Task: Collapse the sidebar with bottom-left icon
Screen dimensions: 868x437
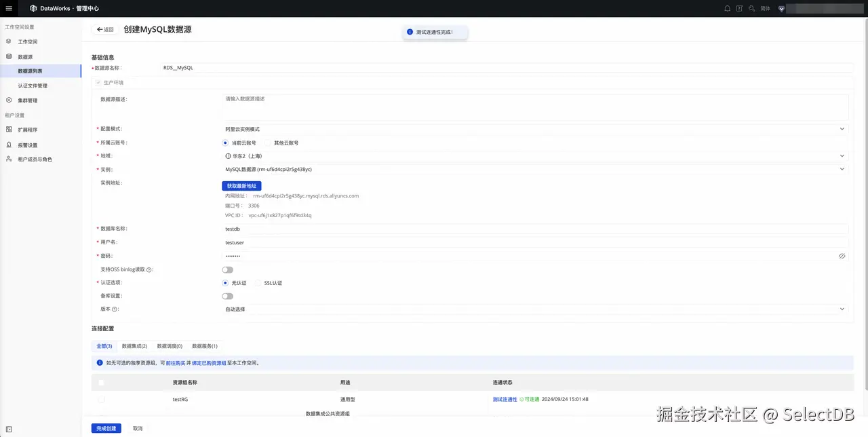Action: click(9, 428)
